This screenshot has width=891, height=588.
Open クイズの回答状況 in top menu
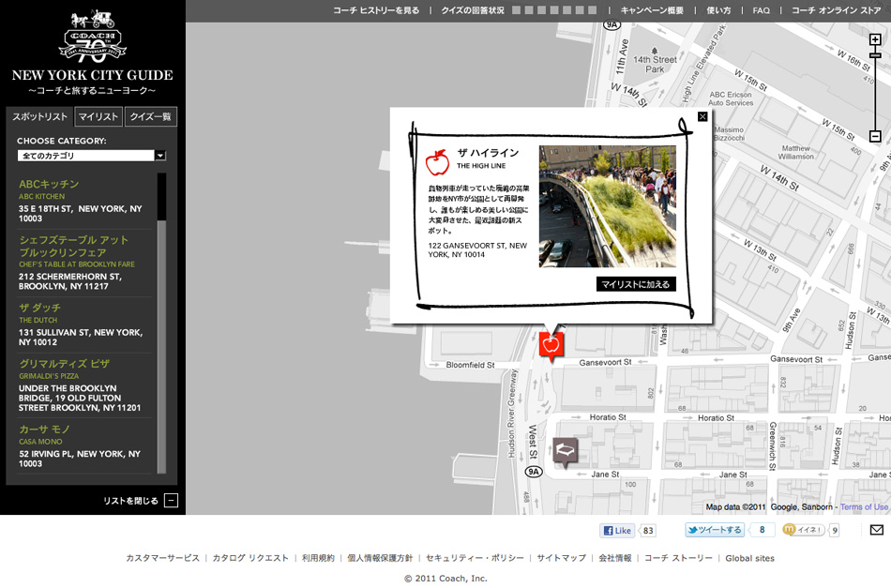pyautogui.click(x=473, y=10)
